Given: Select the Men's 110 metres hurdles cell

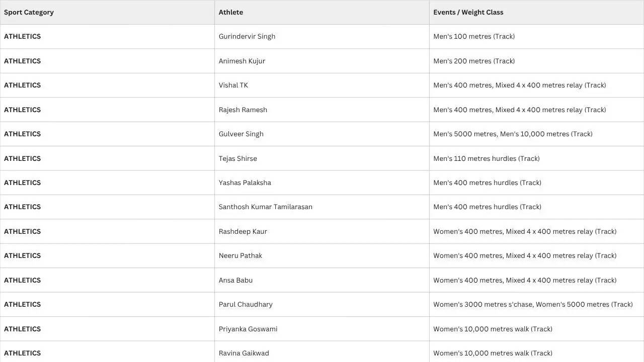Looking at the screenshot, I should tap(536, 158).
